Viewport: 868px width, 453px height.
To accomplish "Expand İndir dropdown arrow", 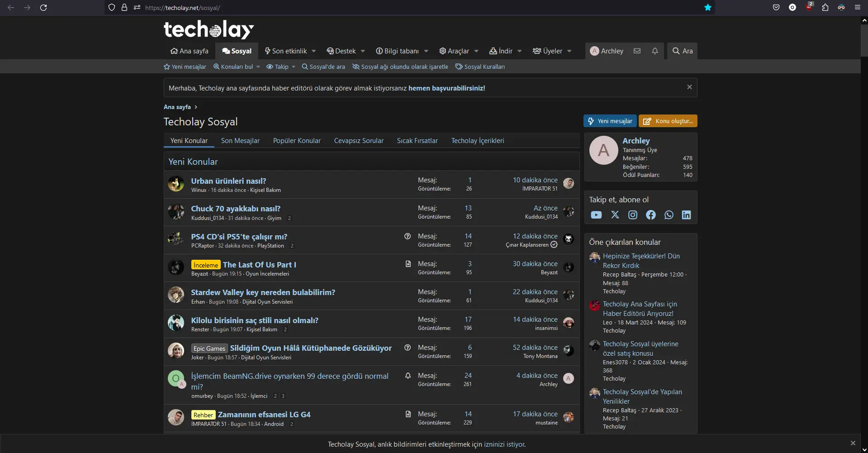I will [520, 51].
